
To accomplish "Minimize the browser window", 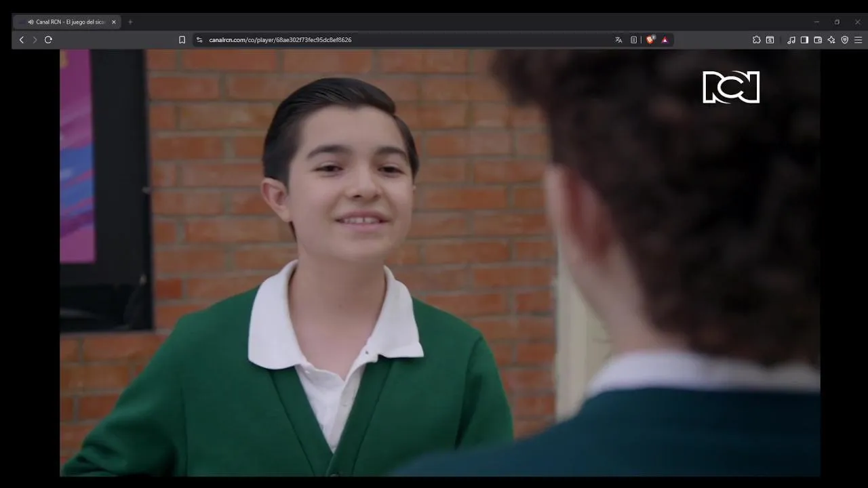I will pos(816,22).
